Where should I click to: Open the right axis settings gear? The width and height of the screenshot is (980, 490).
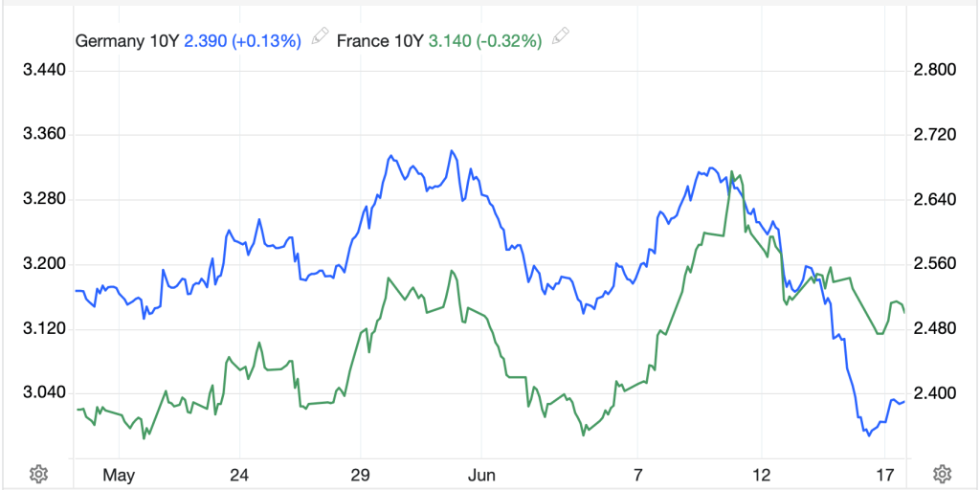[942, 473]
